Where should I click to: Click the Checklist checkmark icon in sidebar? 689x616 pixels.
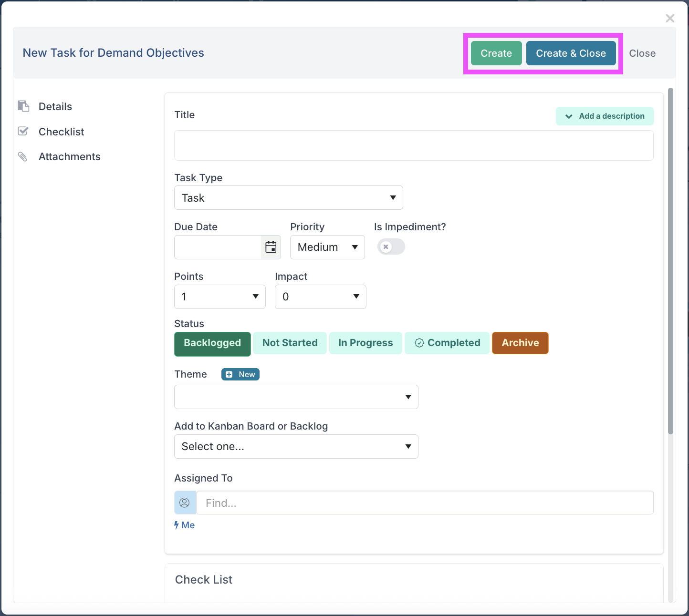click(23, 131)
